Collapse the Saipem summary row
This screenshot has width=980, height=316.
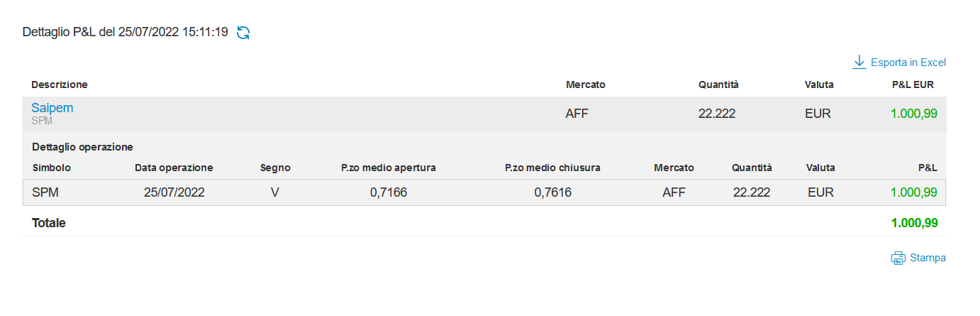click(x=484, y=114)
